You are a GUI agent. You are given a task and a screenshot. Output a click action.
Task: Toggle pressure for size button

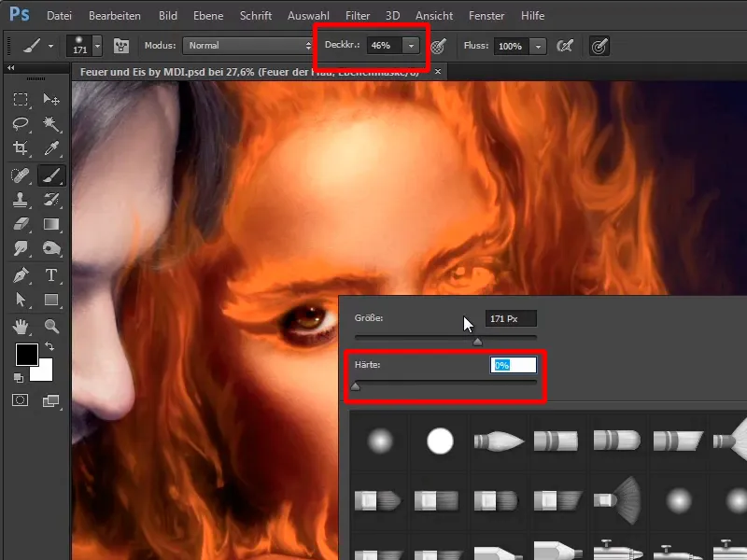point(599,46)
